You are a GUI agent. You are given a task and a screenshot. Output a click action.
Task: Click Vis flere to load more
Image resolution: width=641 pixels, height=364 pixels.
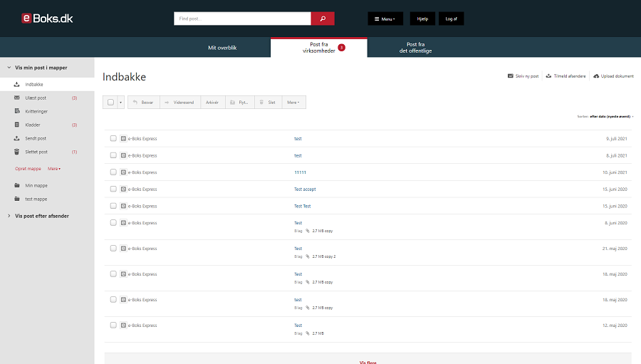tap(368, 362)
